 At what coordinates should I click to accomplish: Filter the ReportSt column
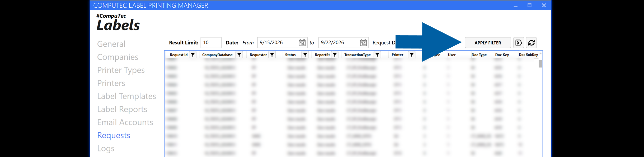tap(335, 55)
